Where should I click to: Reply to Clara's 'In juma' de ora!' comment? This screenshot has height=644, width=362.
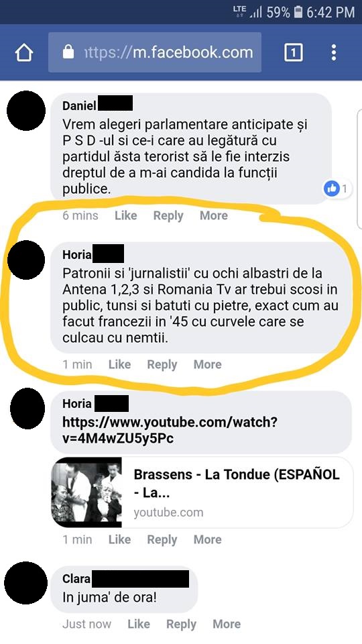pyautogui.click(x=181, y=625)
